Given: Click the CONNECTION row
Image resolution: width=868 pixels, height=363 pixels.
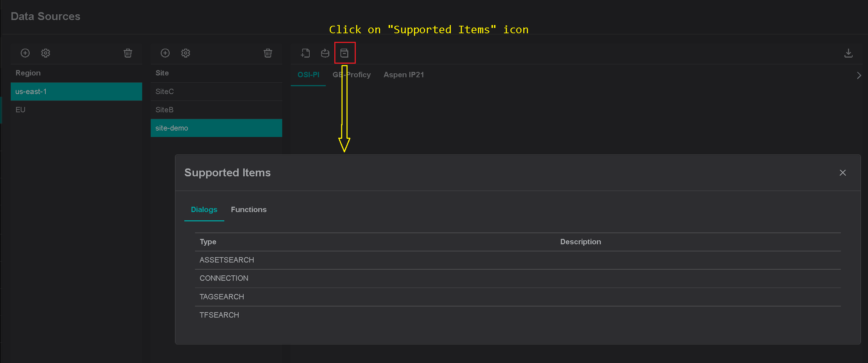Looking at the screenshot, I should coord(518,278).
